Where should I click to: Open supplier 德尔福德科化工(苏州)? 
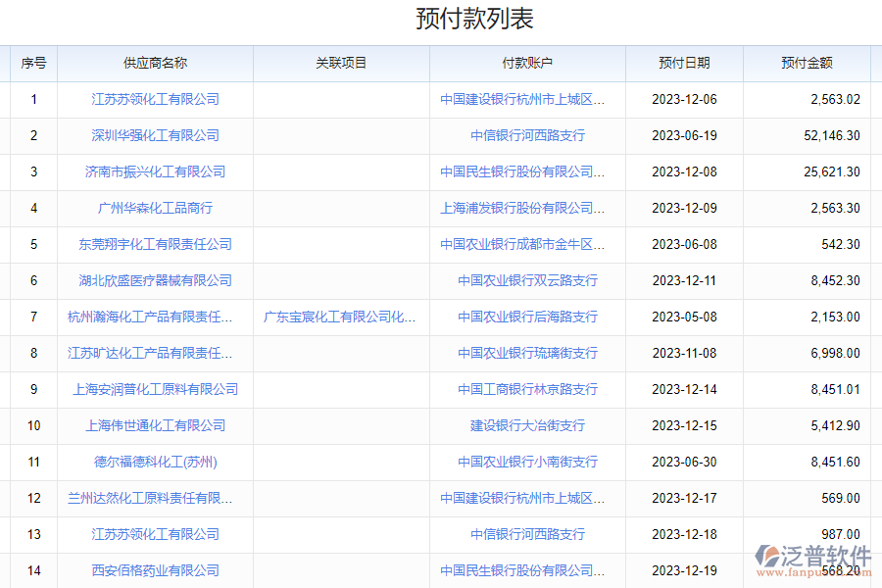[x=155, y=462]
